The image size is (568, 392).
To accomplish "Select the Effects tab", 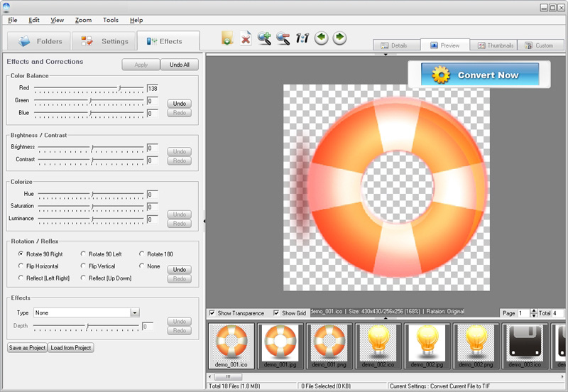I will pyautogui.click(x=168, y=41).
